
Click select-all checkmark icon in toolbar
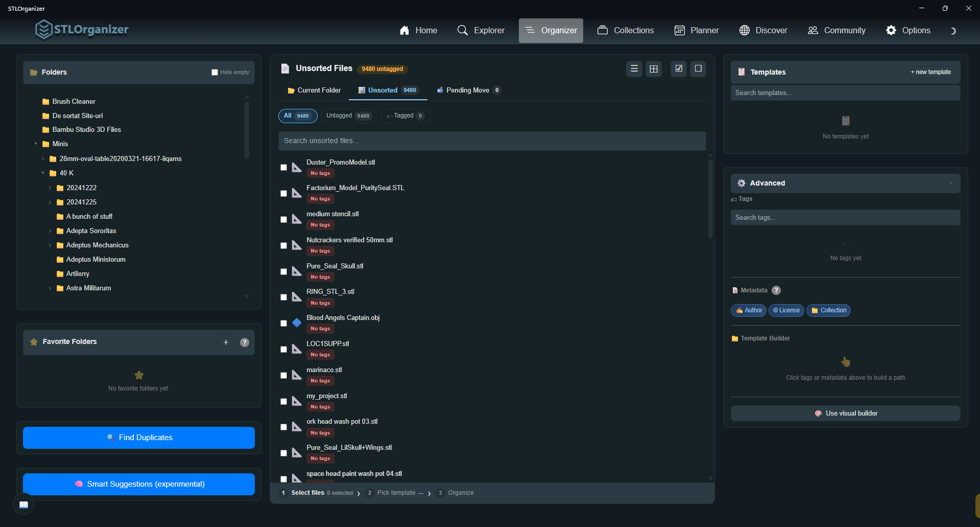pyautogui.click(x=679, y=68)
